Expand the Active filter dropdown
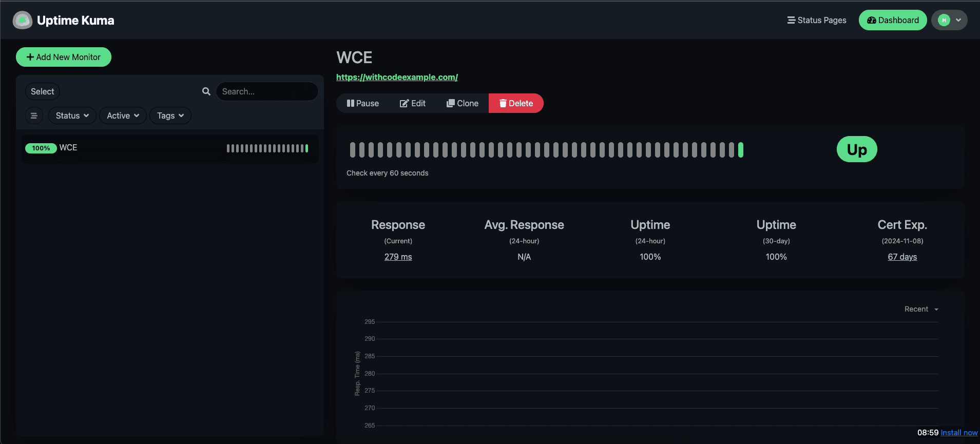980x444 pixels. tap(123, 115)
